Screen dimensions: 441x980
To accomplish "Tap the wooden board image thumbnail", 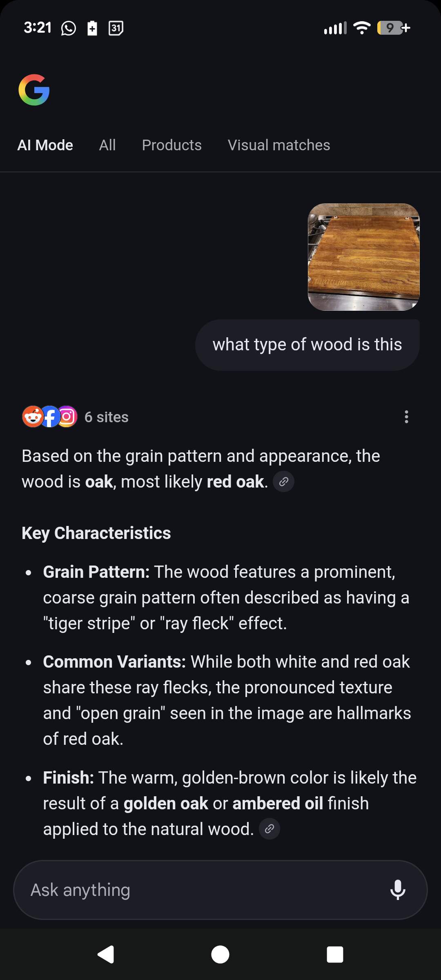I will click(x=363, y=257).
